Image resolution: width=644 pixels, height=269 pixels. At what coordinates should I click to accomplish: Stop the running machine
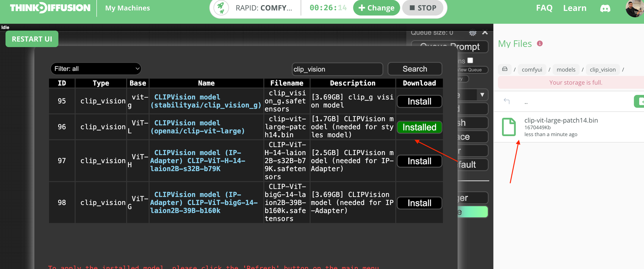pos(423,8)
